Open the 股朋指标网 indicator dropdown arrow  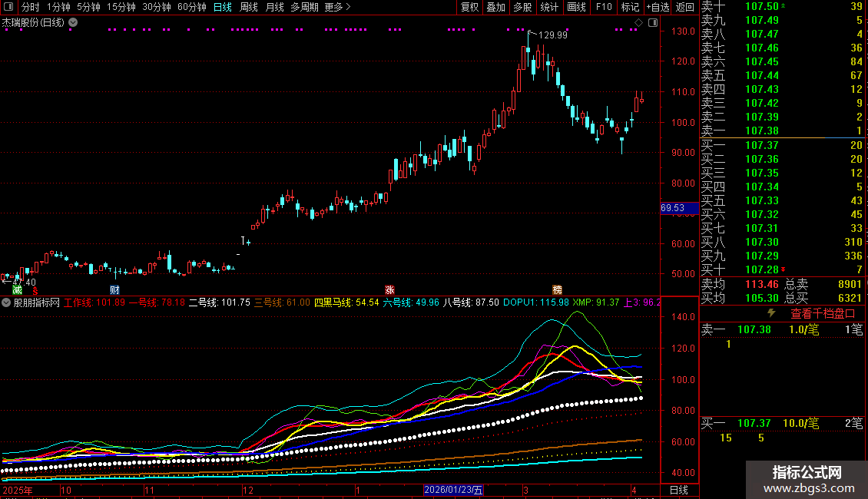(7, 302)
